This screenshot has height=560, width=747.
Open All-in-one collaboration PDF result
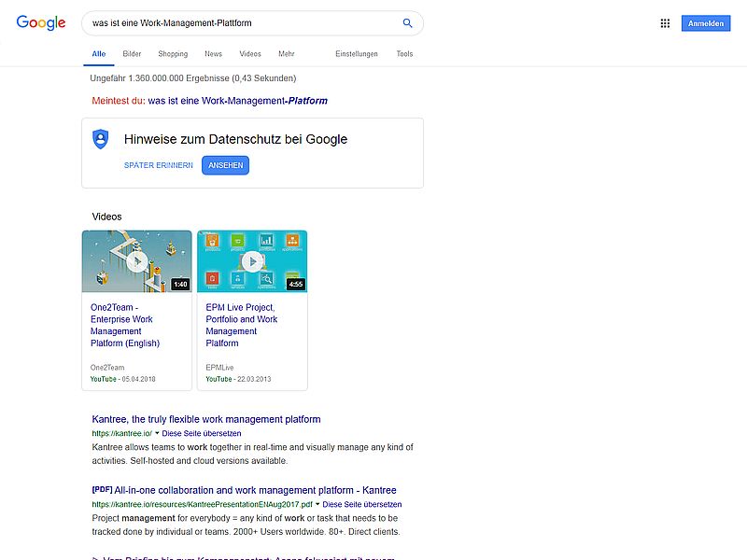point(255,490)
